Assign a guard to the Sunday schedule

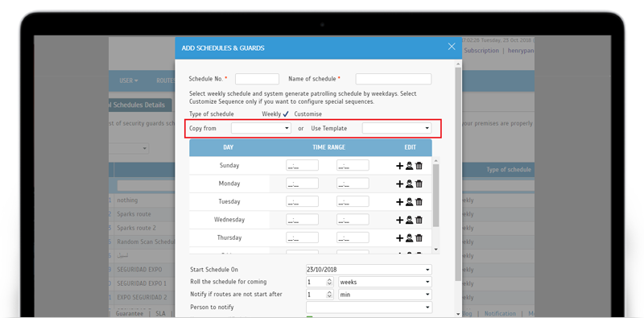pyautogui.click(x=409, y=166)
